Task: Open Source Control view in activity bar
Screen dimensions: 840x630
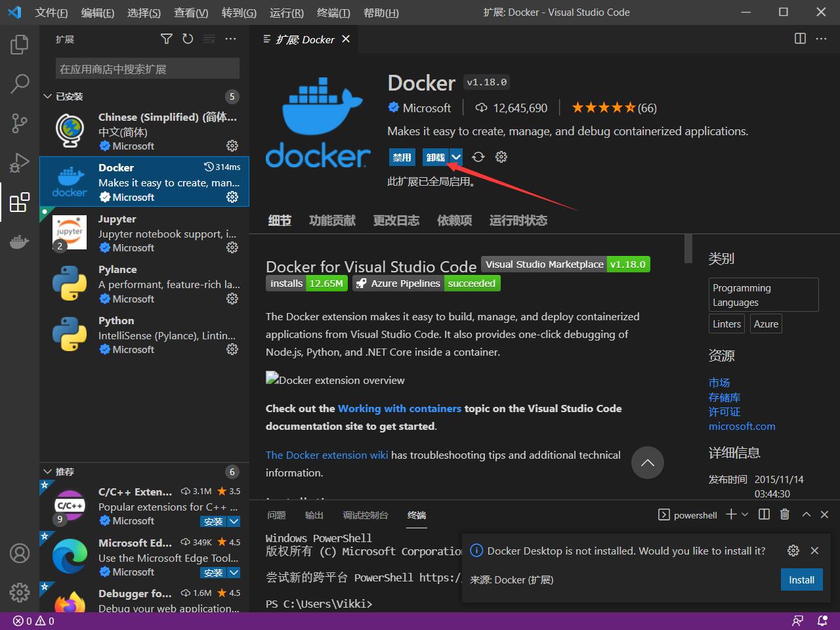Action: point(20,123)
